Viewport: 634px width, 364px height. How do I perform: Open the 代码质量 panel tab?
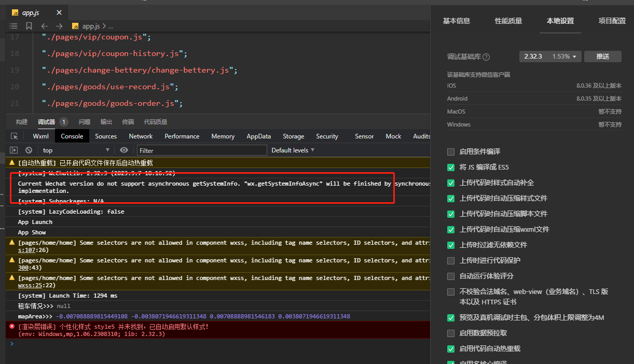tap(156, 122)
